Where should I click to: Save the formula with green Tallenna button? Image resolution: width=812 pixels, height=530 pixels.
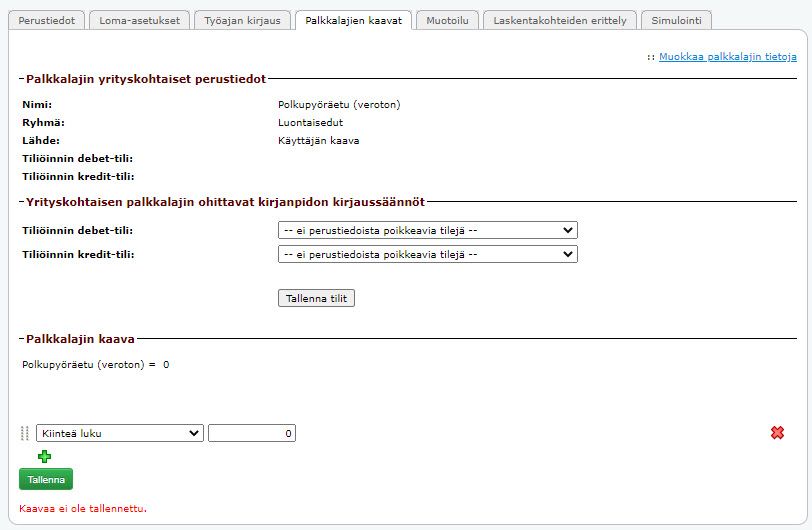pos(46,479)
